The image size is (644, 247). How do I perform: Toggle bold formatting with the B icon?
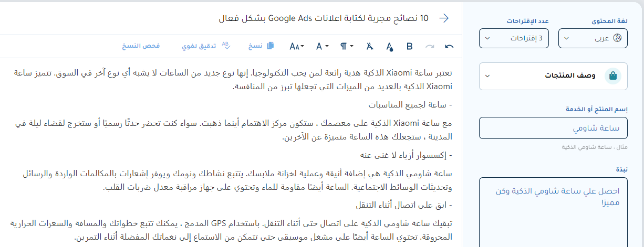click(x=410, y=46)
